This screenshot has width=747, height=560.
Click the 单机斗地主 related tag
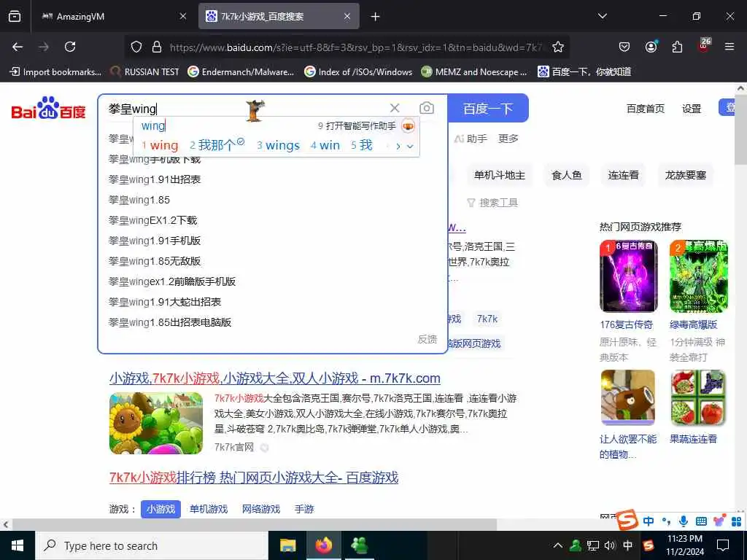(x=499, y=175)
